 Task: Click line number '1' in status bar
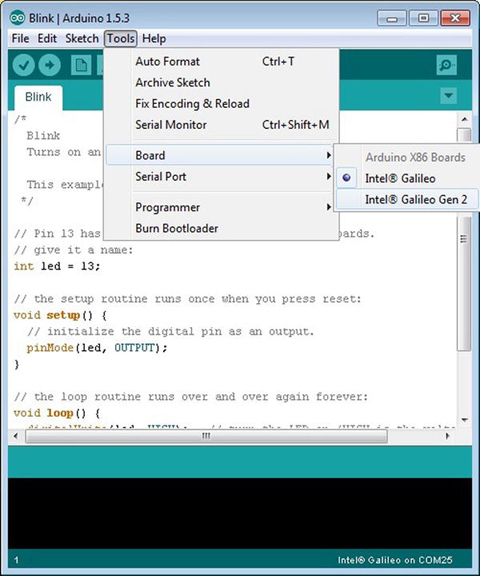click(x=16, y=560)
